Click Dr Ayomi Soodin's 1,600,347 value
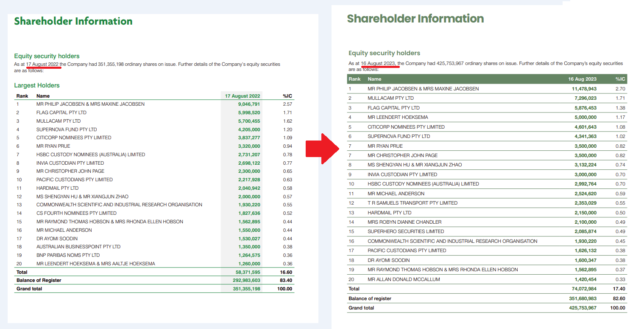The width and height of the screenshot is (644, 329). pyautogui.click(x=585, y=260)
